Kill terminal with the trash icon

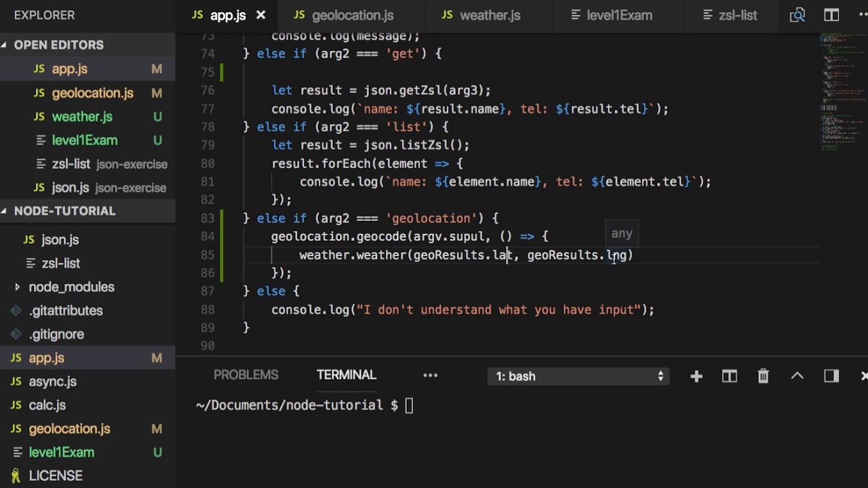point(763,376)
